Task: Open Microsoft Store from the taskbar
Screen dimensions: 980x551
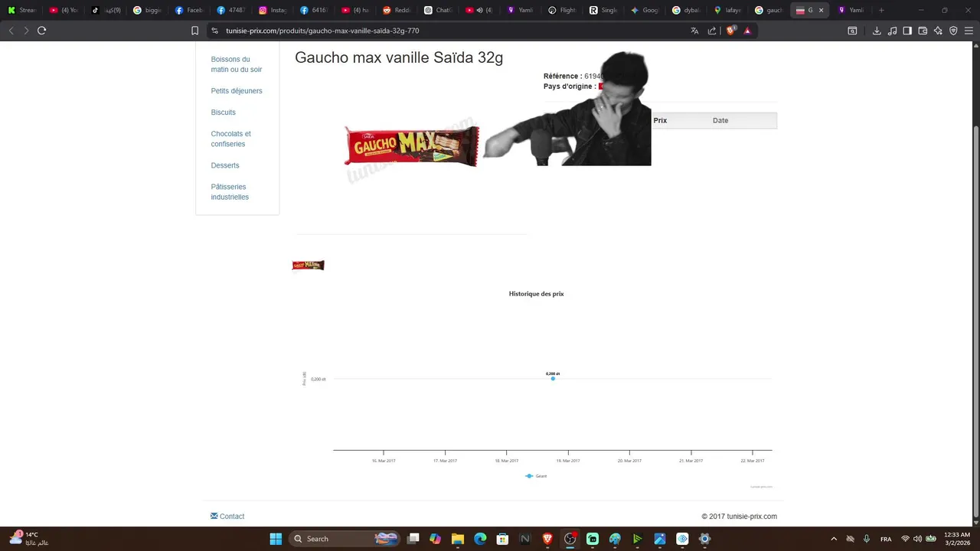Action: pyautogui.click(x=502, y=539)
